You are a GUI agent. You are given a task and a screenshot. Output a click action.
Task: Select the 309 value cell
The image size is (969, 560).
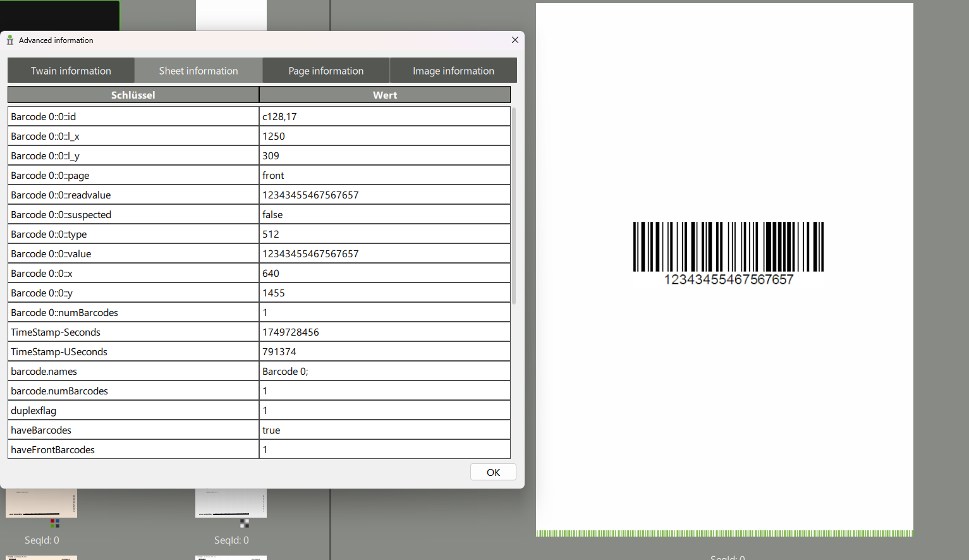tap(385, 155)
